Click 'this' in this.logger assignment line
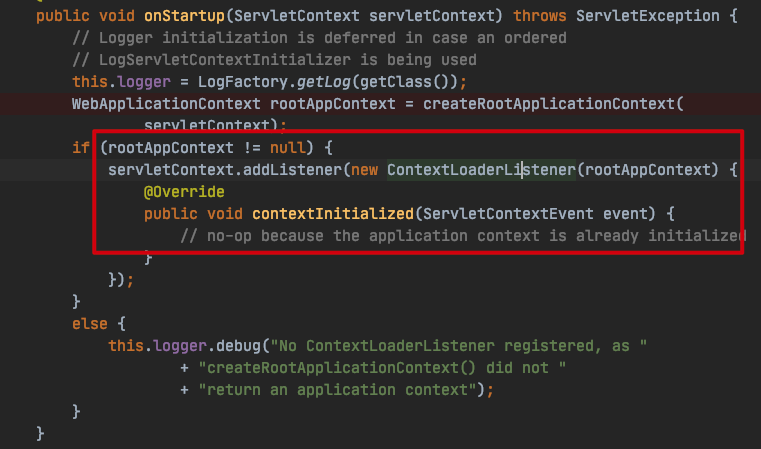The width and height of the screenshot is (761, 449). pyautogui.click(x=90, y=82)
